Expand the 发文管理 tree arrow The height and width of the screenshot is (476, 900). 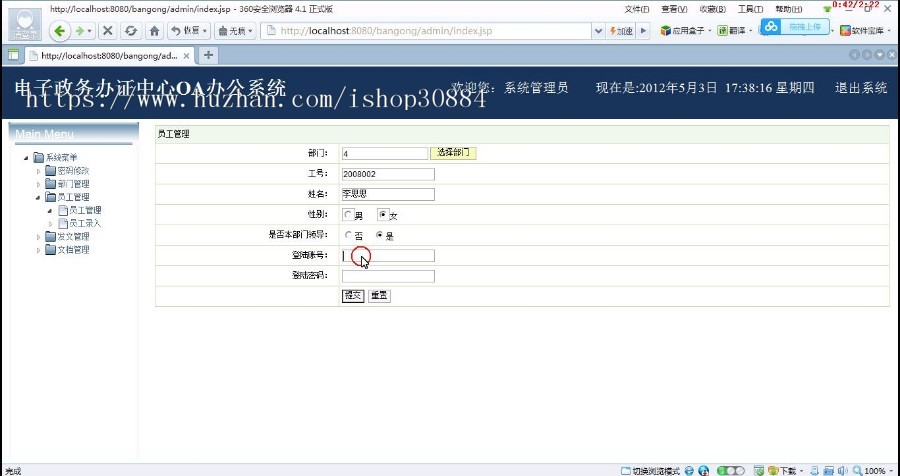coord(39,237)
